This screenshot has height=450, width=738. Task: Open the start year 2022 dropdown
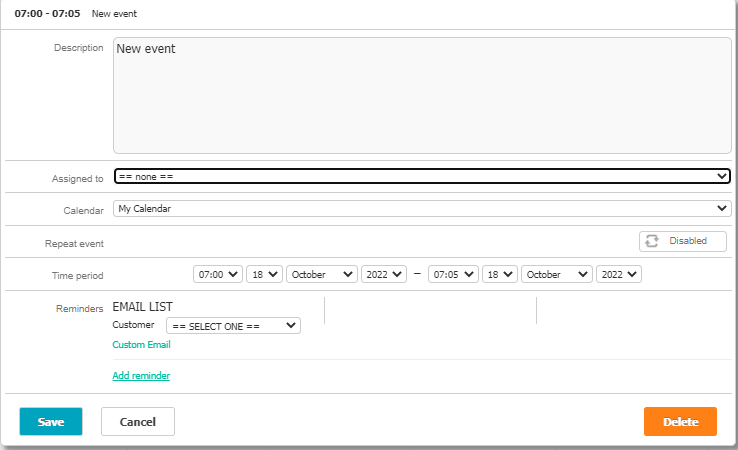click(x=384, y=274)
